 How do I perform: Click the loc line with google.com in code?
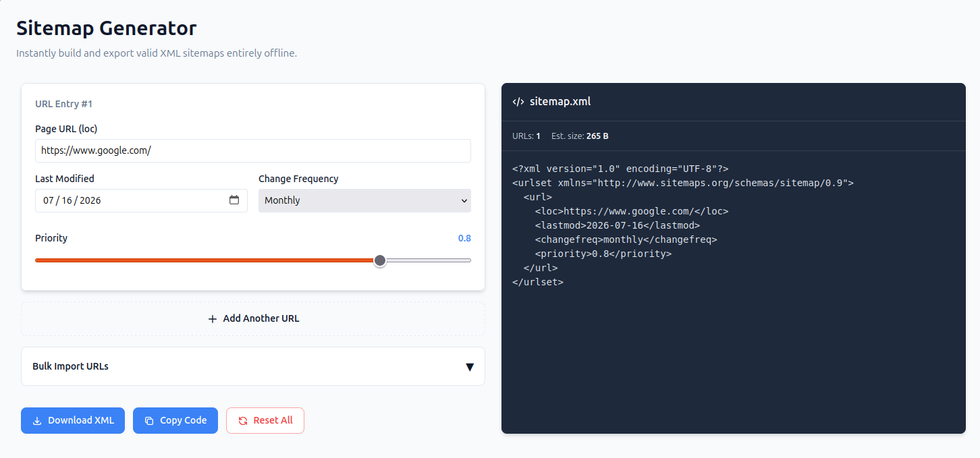632,211
